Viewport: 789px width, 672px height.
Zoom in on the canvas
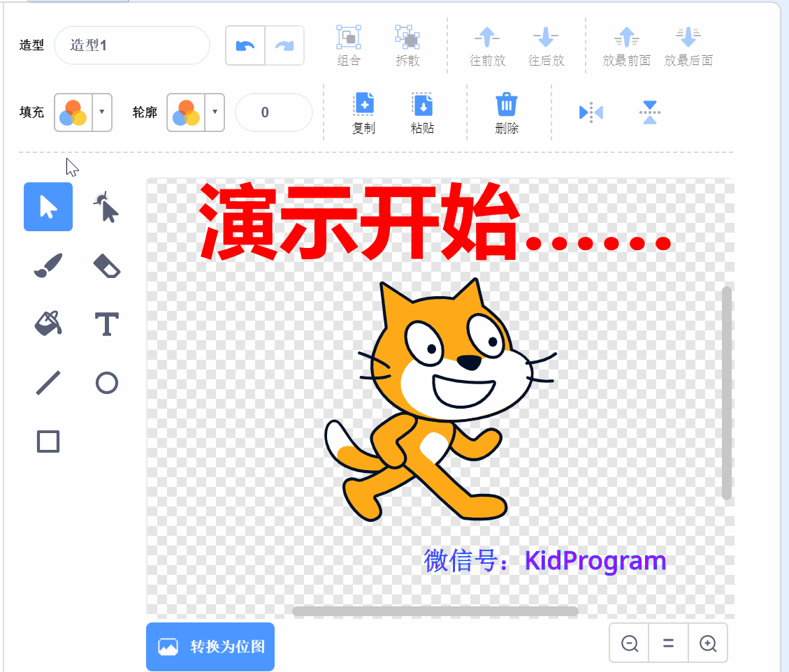tap(708, 643)
